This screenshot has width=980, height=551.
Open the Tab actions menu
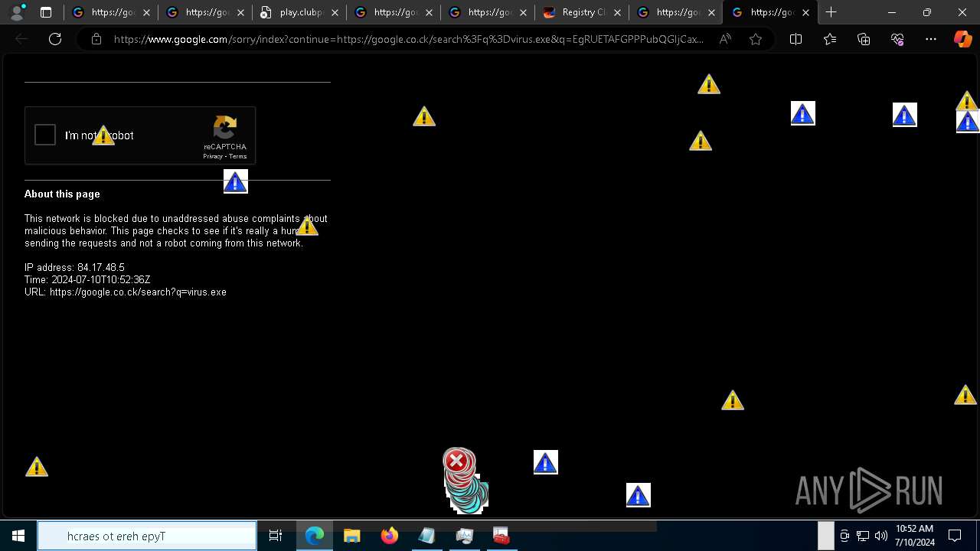coord(46,12)
